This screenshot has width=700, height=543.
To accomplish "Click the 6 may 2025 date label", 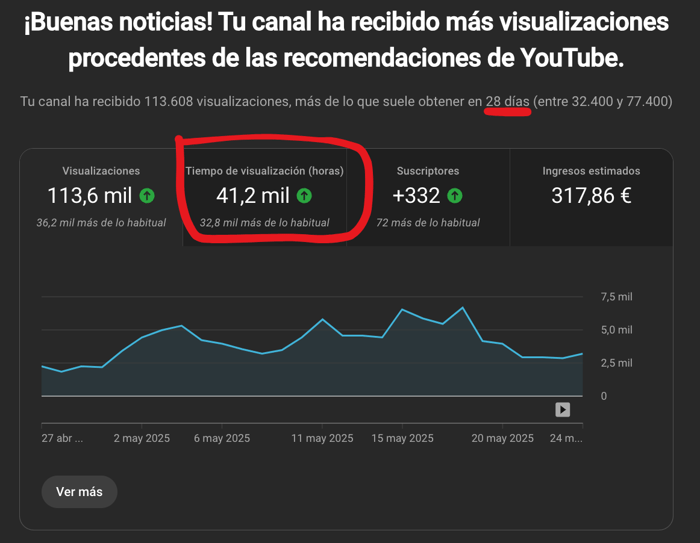I will [x=222, y=439].
